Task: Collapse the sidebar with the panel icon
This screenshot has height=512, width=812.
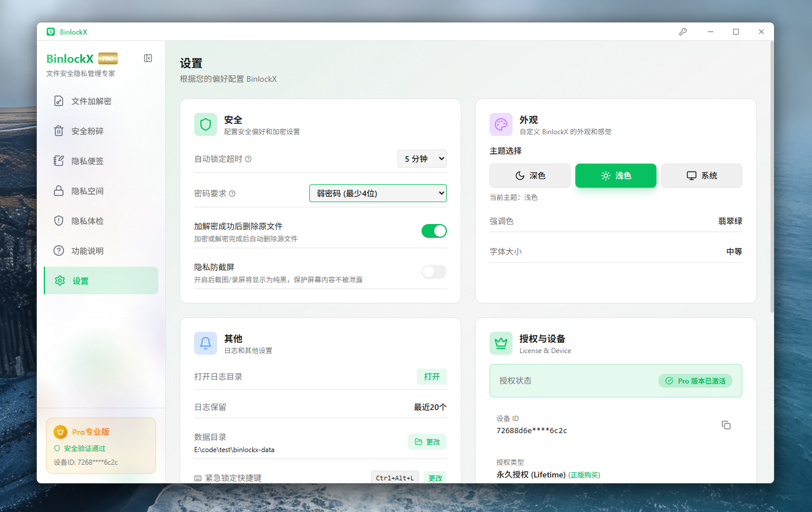Action: click(148, 58)
